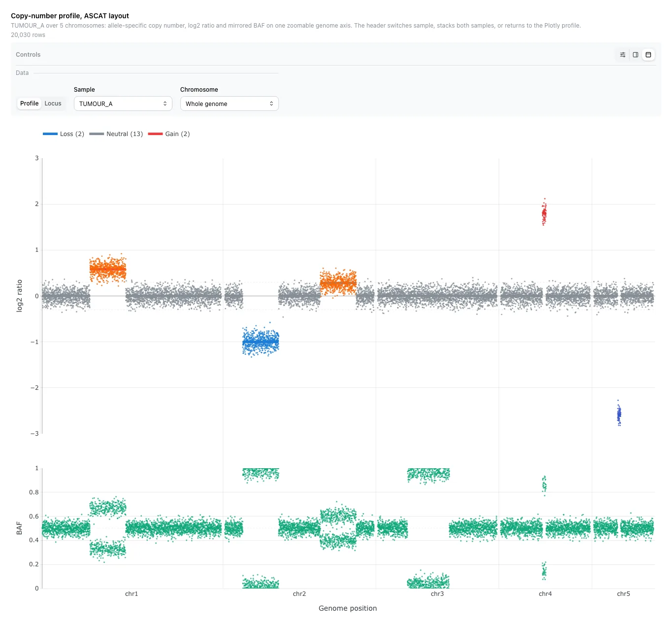Open the Chromosome dropdown showing Whole genome
672x623 pixels.
point(230,104)
